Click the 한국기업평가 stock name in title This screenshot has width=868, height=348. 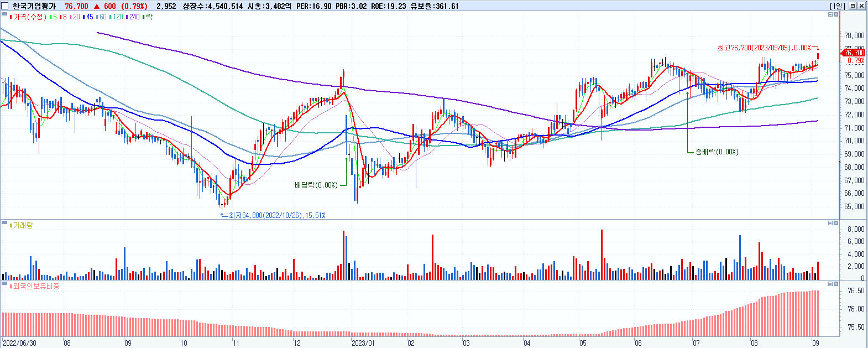pyautogui.click(x=34, y=6)
